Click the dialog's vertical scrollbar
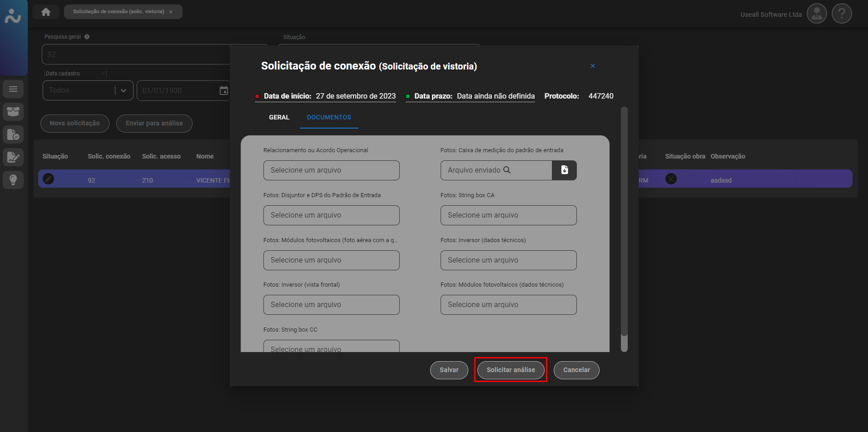 pos(624,227)
